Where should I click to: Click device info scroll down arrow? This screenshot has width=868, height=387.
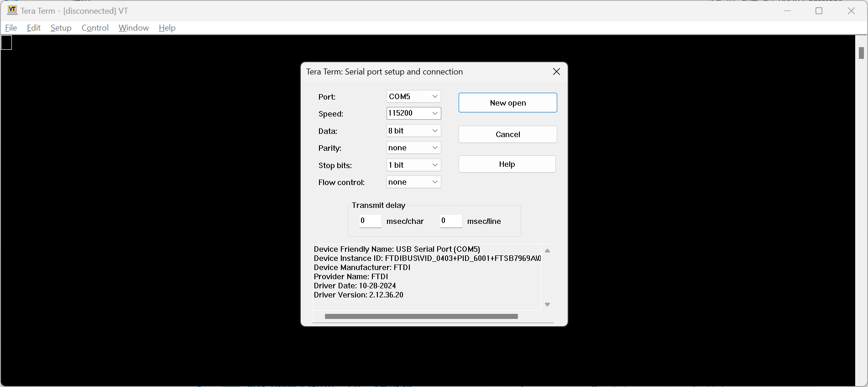[x=547, y=304]
